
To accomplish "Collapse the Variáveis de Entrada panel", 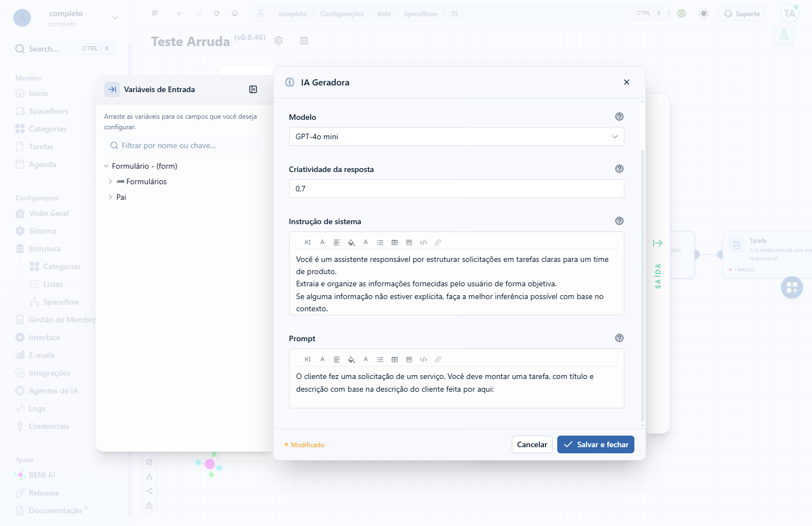I will [x=253, y=89].
